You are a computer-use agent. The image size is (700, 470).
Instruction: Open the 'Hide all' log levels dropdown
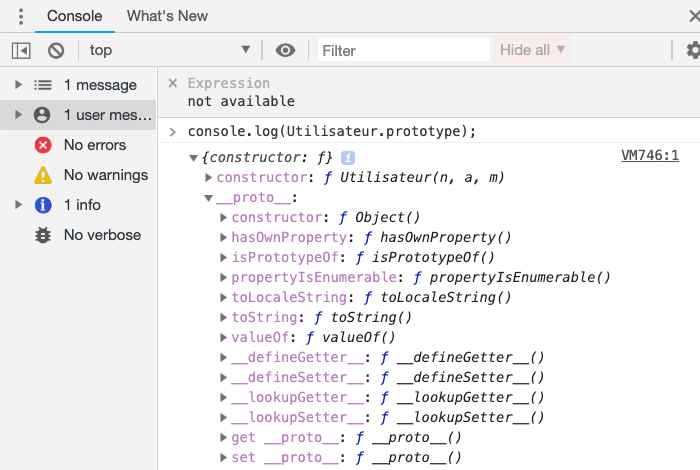pos(532,50)
